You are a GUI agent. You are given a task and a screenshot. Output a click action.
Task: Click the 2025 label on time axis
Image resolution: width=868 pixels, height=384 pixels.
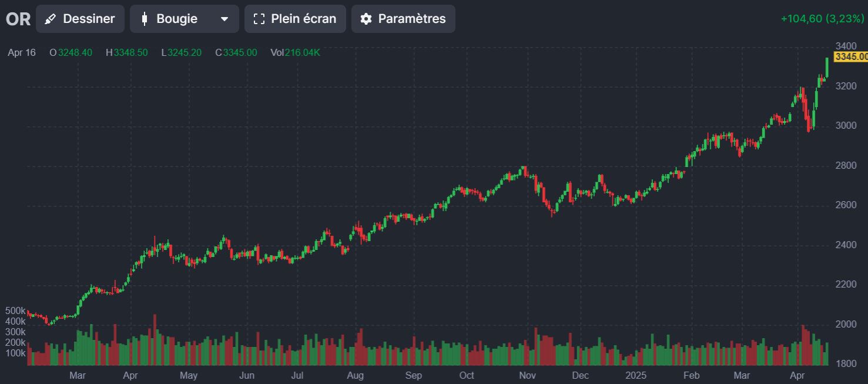pyautogui.click(x=635, y=375)
